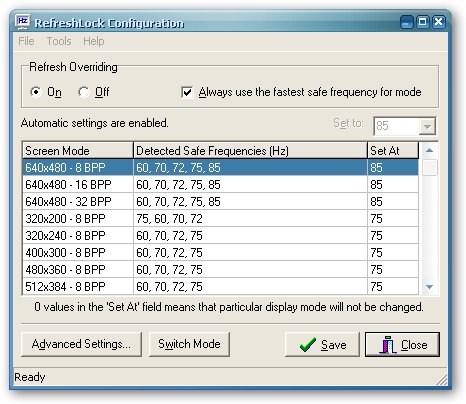
Task: Click the Screen Mode column header
Action: click(78, 151)
